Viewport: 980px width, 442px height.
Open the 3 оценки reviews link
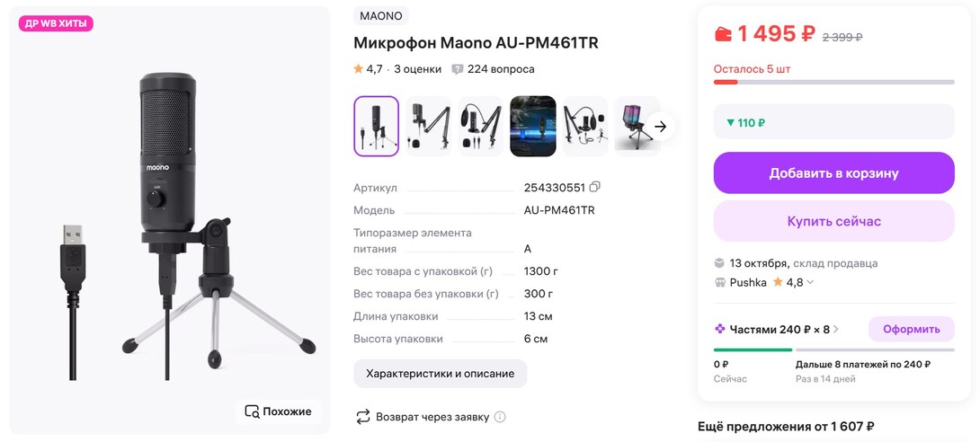(417, 69)
